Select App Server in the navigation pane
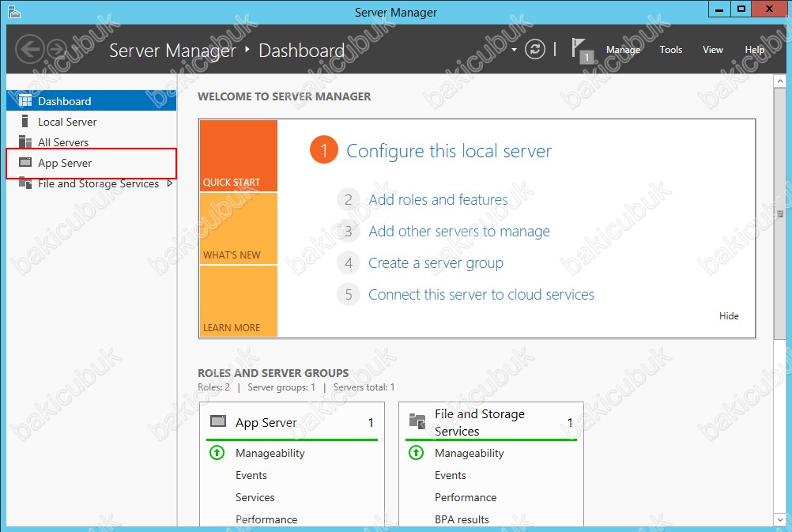Screen dimensions: 792x532 (x=92, y=163)
